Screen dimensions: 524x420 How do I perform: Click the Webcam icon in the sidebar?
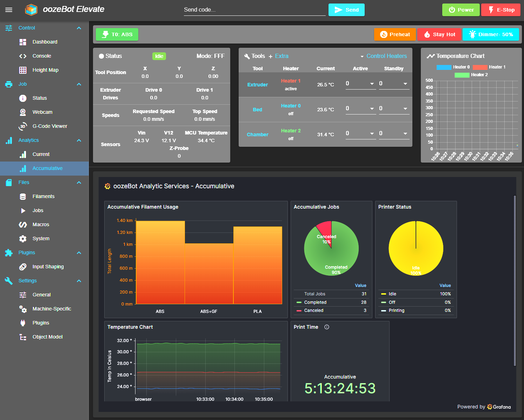coord(23,112)
